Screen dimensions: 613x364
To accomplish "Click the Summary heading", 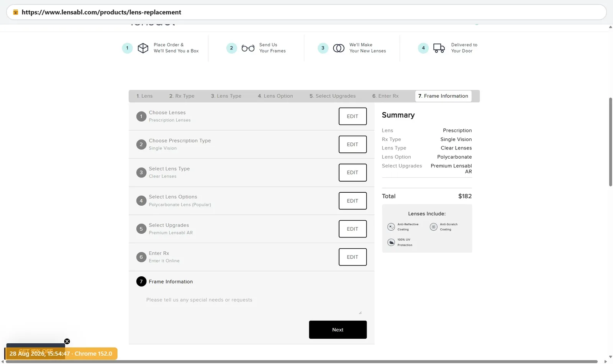I will pyautogui.click(x=398, y=115).
